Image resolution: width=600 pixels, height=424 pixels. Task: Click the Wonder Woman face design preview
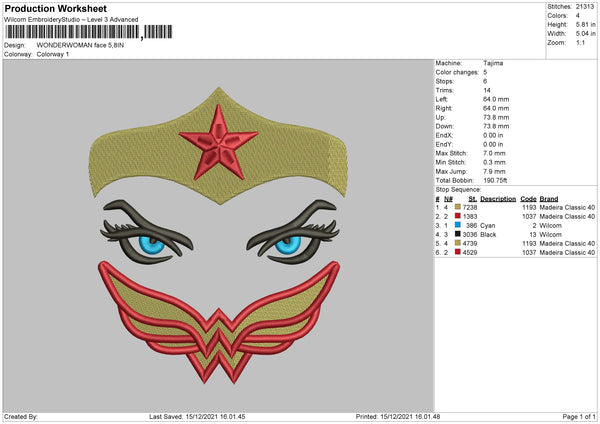tap(218, 235)
